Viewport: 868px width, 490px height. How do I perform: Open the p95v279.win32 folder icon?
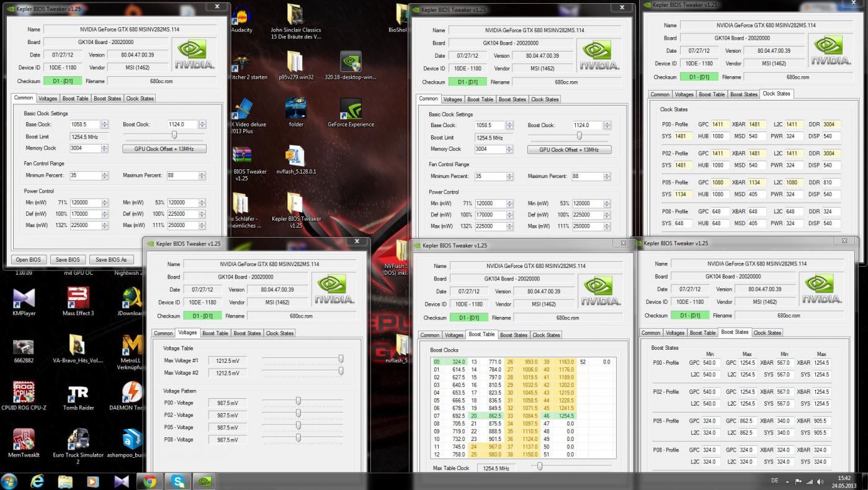[296, 65]
